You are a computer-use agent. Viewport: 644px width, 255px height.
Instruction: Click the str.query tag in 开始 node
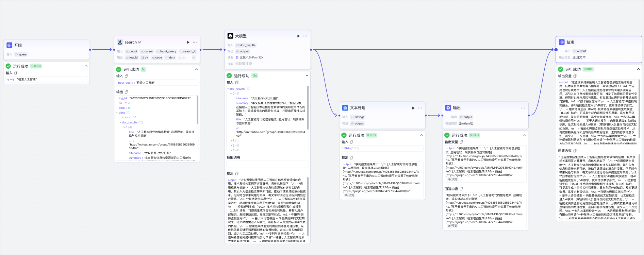coord(21,54)
